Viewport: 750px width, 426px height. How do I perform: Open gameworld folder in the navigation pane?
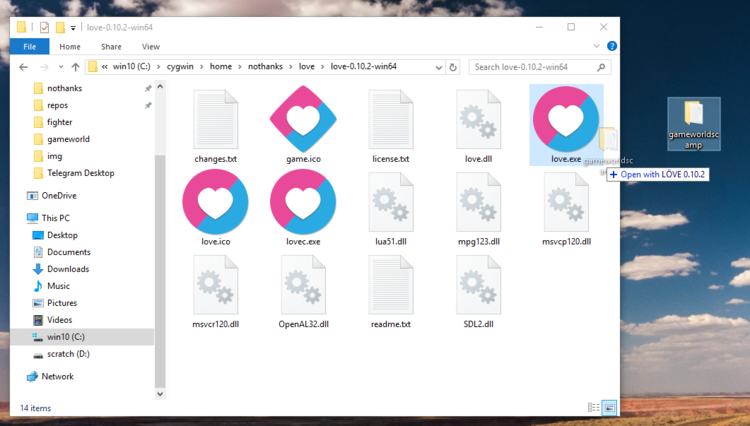click(x=68, y=139)
